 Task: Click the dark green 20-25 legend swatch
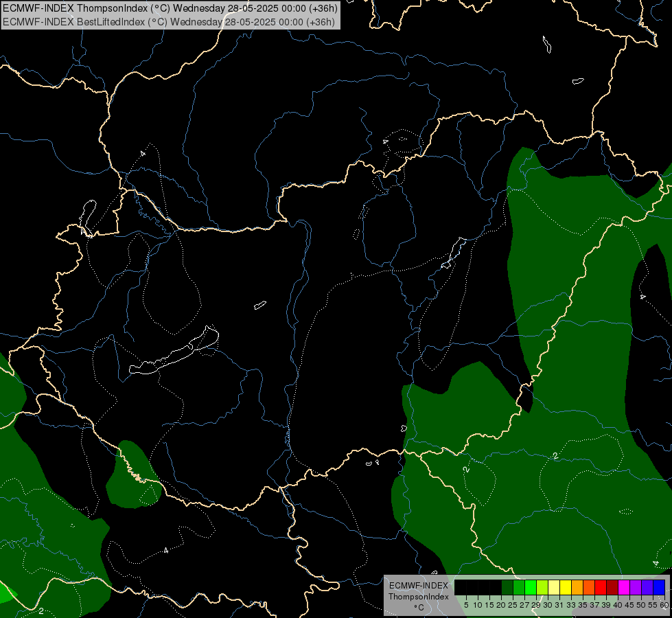(507, 587)
